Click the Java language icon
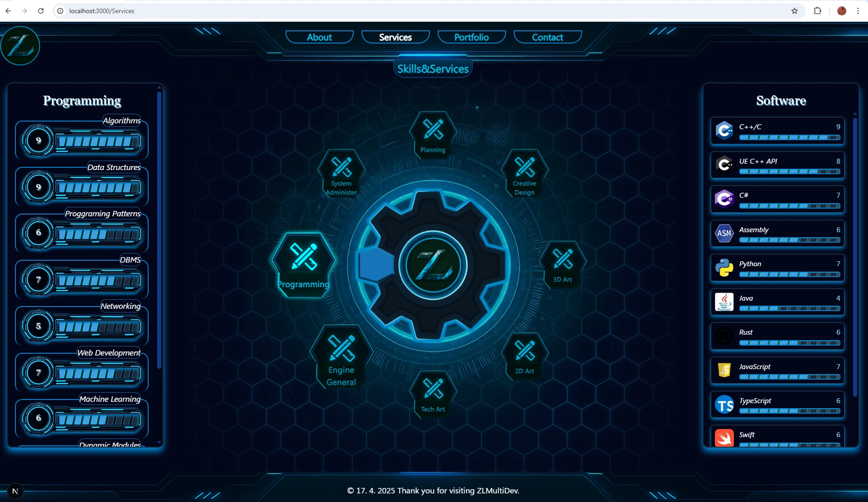 (x=724, y=302)
